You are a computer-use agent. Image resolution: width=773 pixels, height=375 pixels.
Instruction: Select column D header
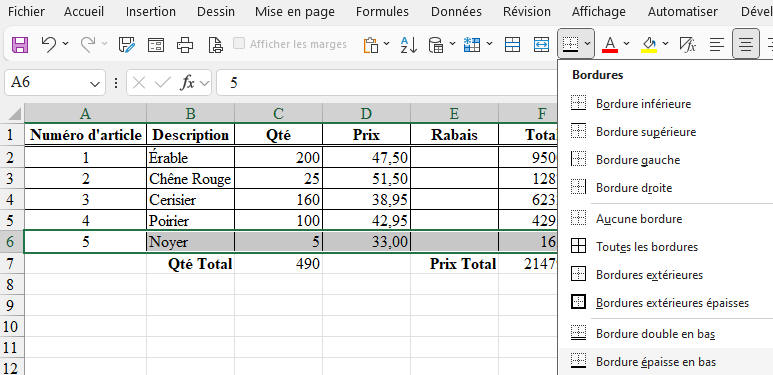366,114
